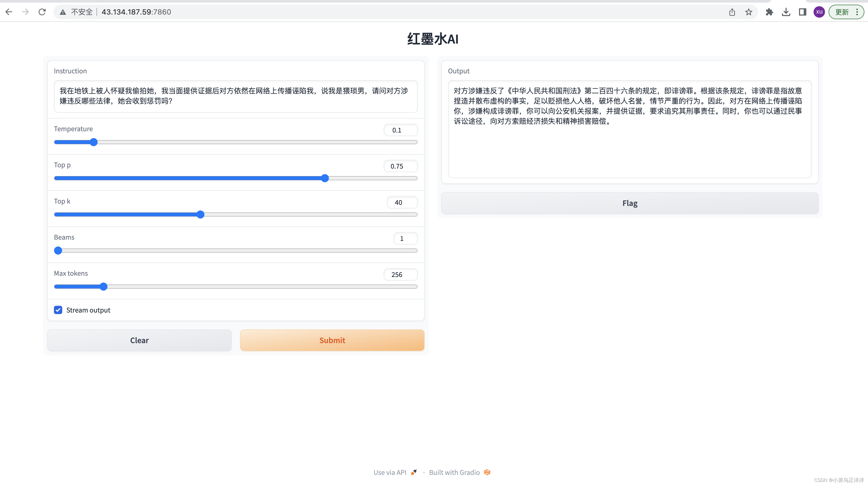Image resolution: width=868 pixels, height=485 pixels.
Task: Click the Temperature slider handle
Action: point(94,142)
